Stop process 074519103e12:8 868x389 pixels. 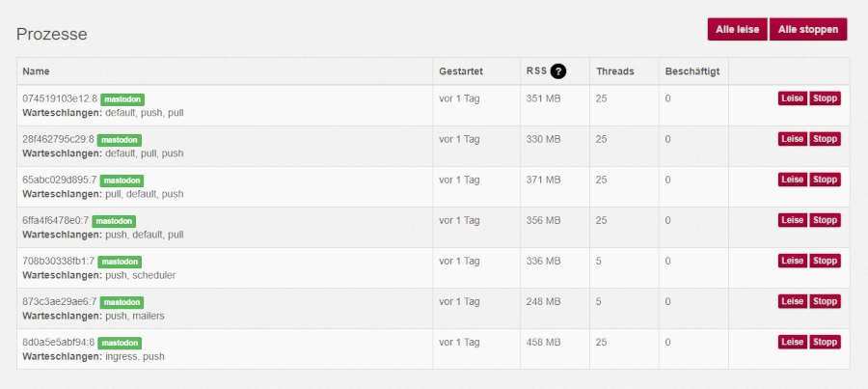tap(825, 98)
